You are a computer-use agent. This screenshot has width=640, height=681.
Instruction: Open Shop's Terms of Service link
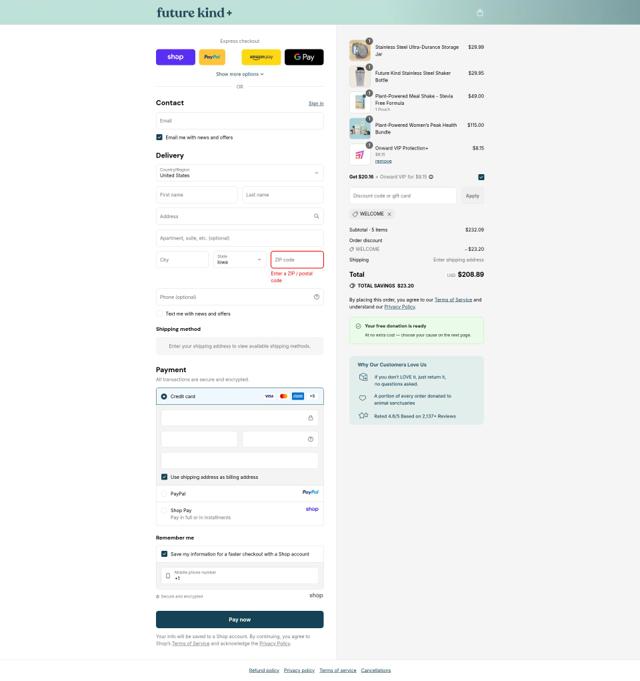coord(191,644)
